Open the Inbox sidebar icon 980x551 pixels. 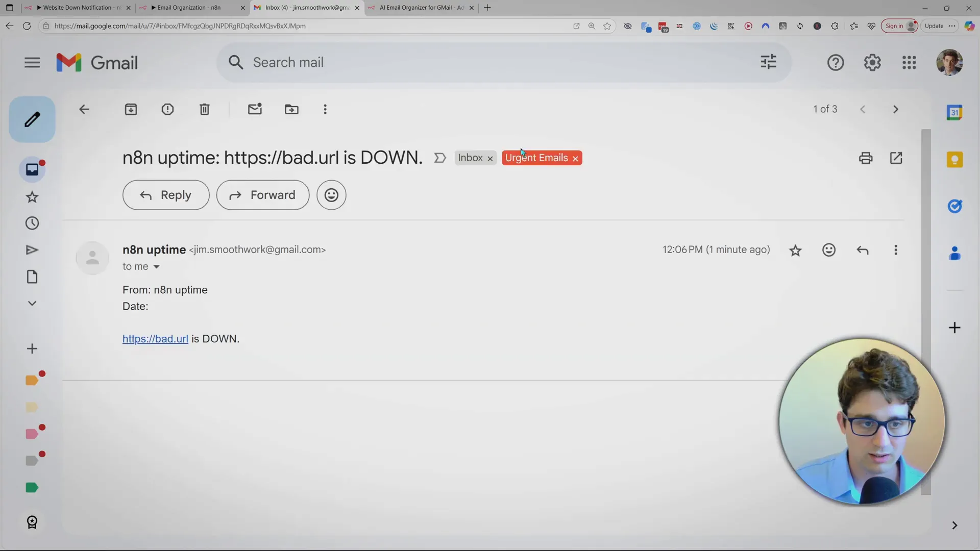click(x=32, y=169)
